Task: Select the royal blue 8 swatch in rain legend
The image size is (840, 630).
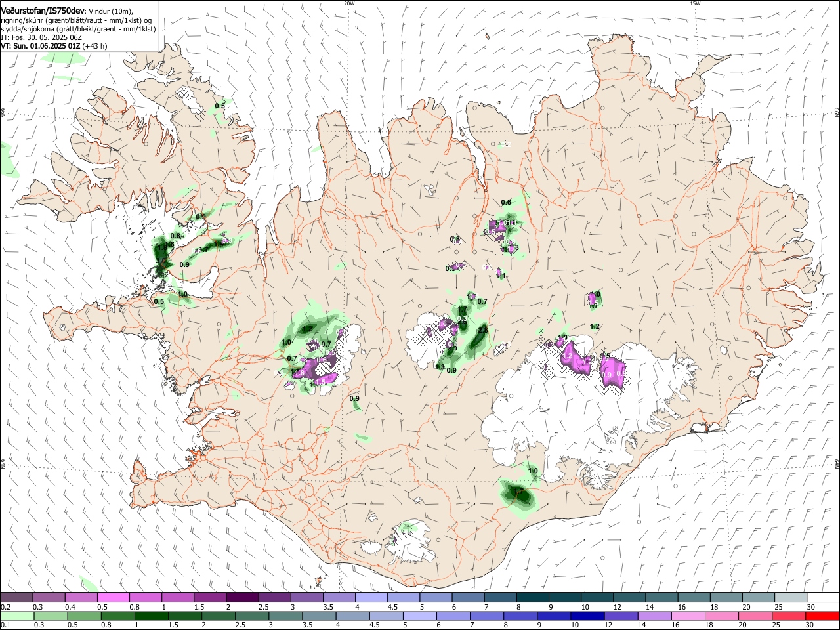Action: pyautogui.click(x=520, y=616)
